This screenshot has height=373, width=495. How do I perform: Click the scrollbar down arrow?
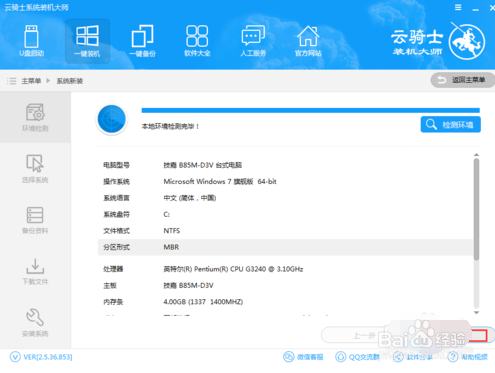pos(477,313)
